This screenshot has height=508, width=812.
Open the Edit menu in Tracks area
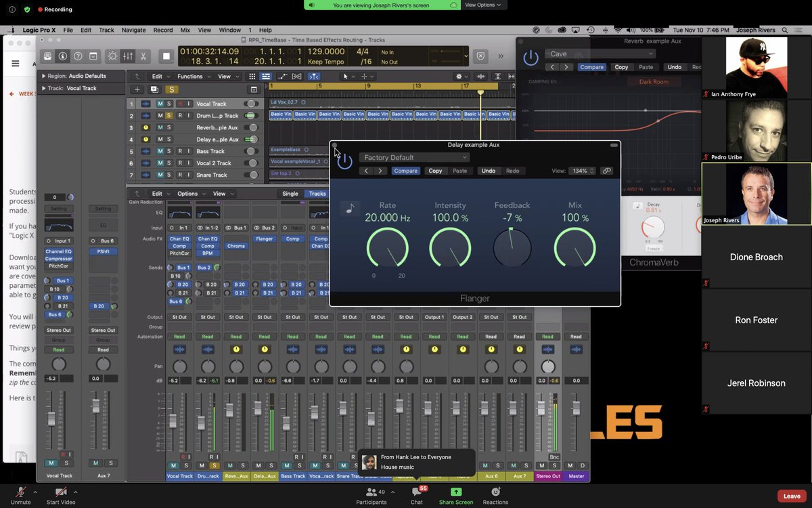coord(160,77)
